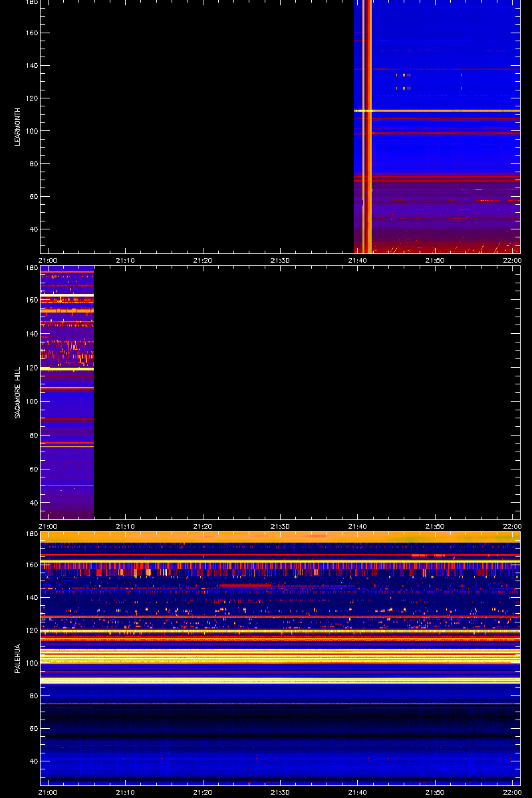Click the LEARMONTH axis label

pos(17,126)
